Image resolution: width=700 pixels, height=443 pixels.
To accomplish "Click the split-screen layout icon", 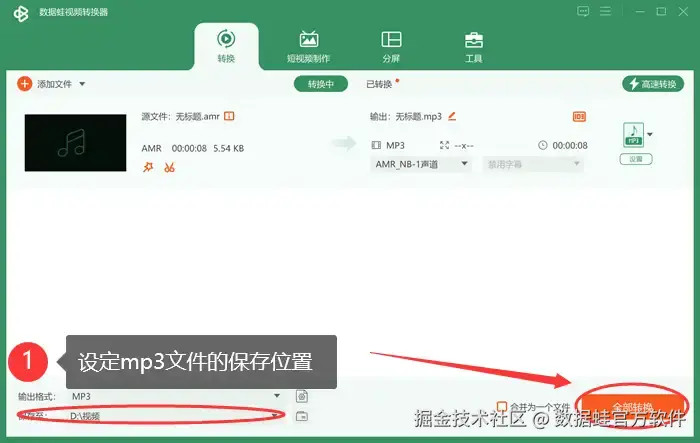I will (x=391, y=39).
